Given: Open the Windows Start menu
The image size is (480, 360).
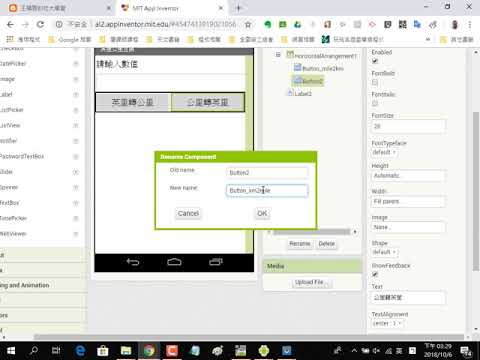Looking at the screenshot, I should (x=11, y=351).
